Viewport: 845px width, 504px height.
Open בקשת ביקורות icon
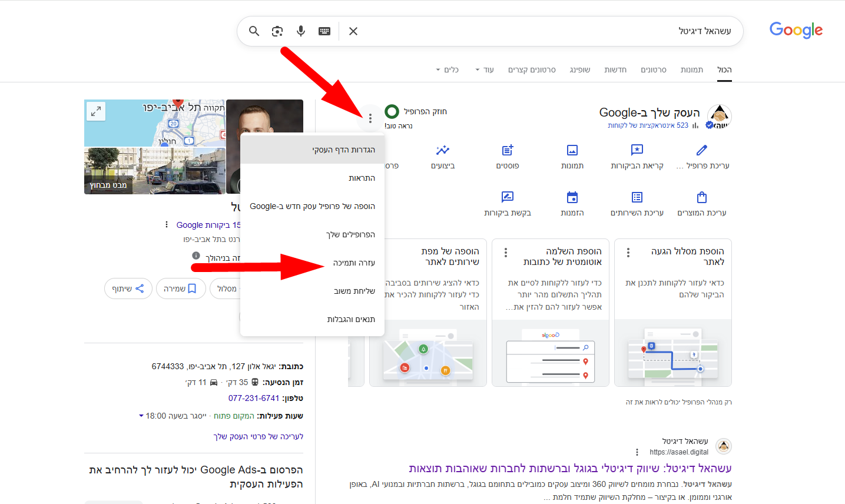click(x=508, y=197)
